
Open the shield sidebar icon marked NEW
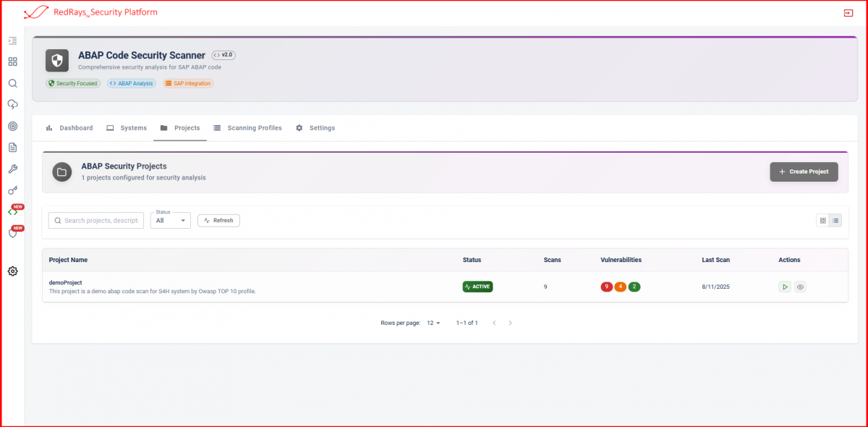12,233
